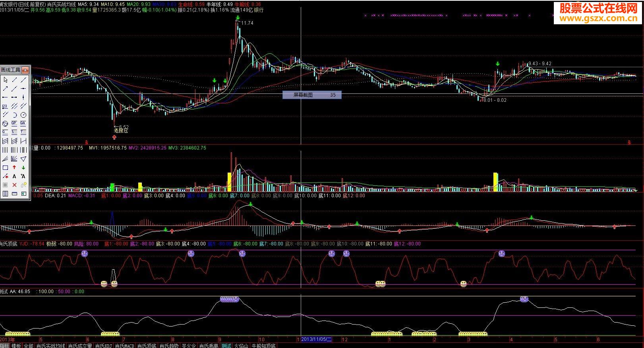Open the 肖氏KDJ indicator tab
Viewport: 644px width, 348px height.
[x=103, y=346]
